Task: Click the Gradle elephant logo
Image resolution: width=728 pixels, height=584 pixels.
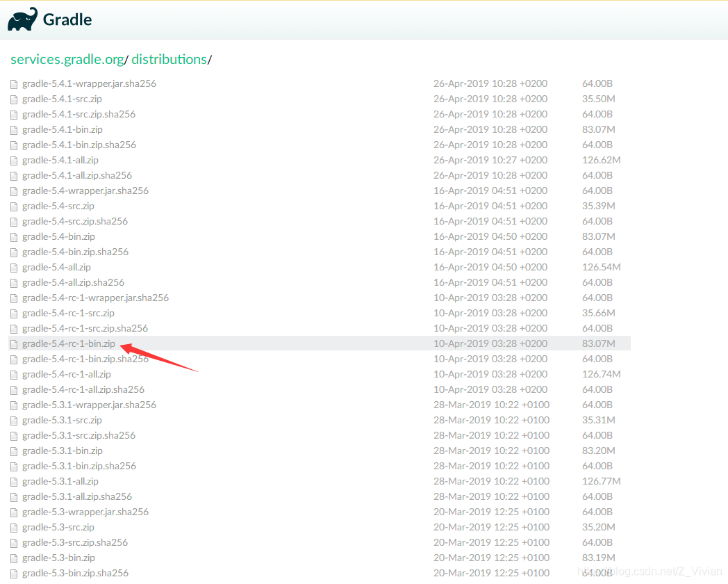Action: [23, 19]
